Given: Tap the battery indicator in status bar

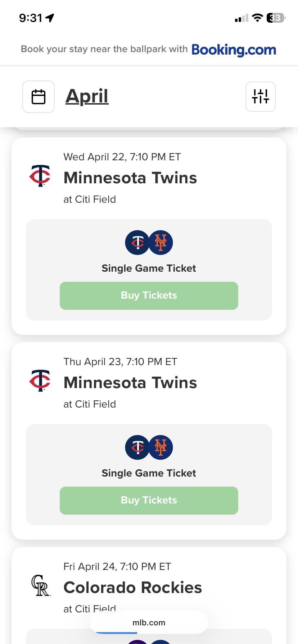Looking at the screenshot, I should 276,18.
